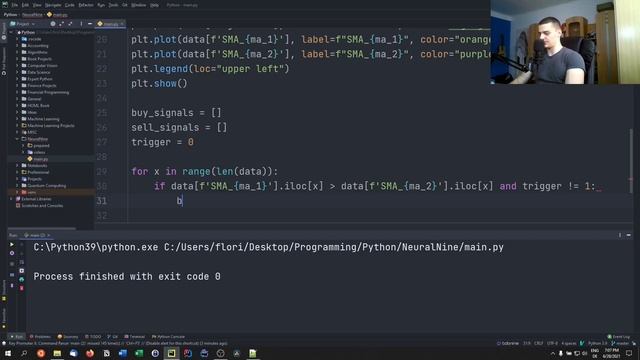Open the Navigate menu
This screenshot has width=640, height=360.
point(53,5)
